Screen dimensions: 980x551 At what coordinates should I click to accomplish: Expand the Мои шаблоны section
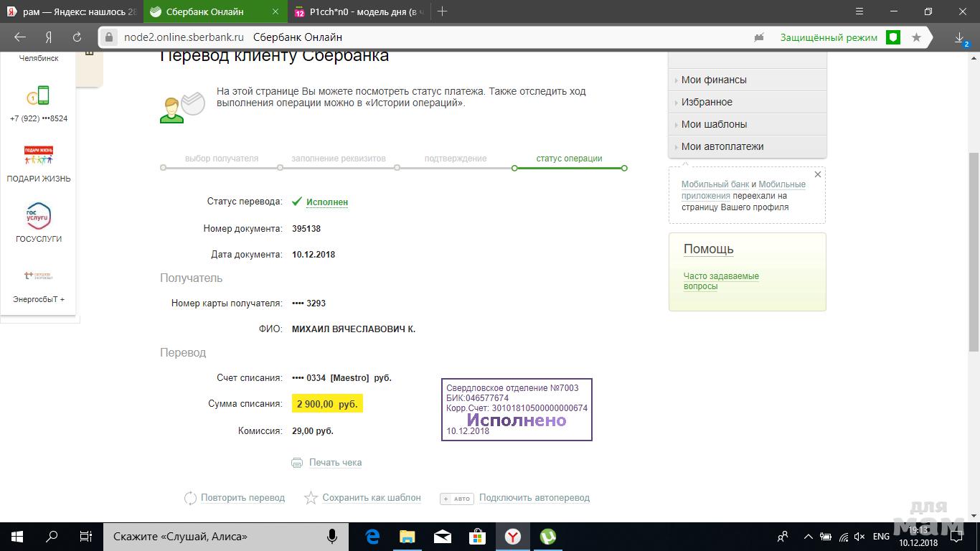[x=714, y=124]
